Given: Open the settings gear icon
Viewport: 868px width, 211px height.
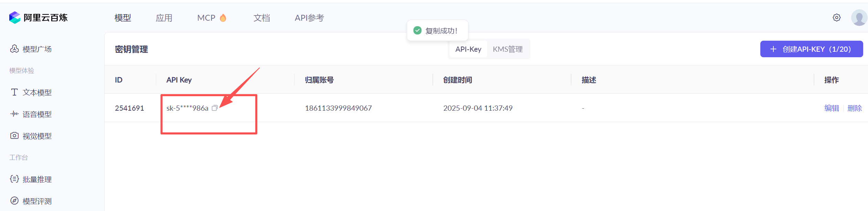Looking at the screenshot, I should tap(837, 18).
